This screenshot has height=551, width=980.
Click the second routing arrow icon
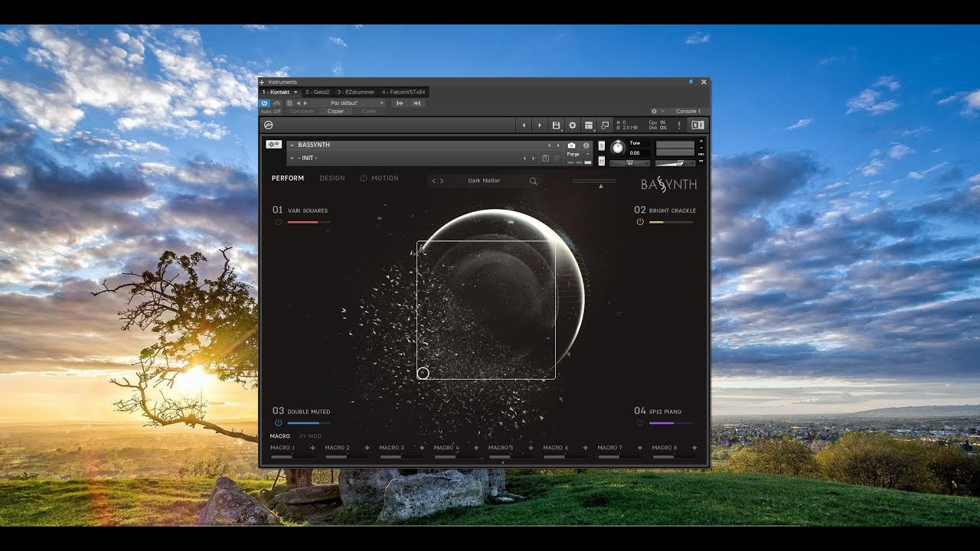[417, 103]
